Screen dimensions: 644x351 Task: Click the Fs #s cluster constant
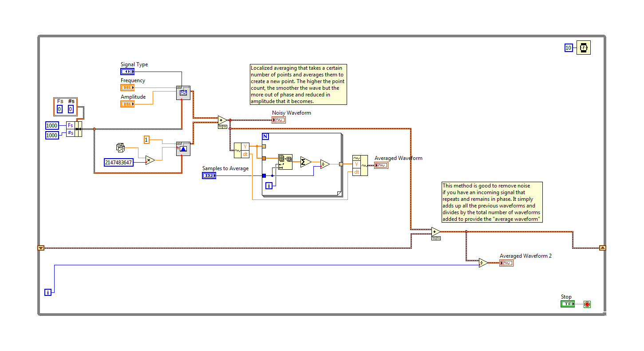(x=65, y=107)
